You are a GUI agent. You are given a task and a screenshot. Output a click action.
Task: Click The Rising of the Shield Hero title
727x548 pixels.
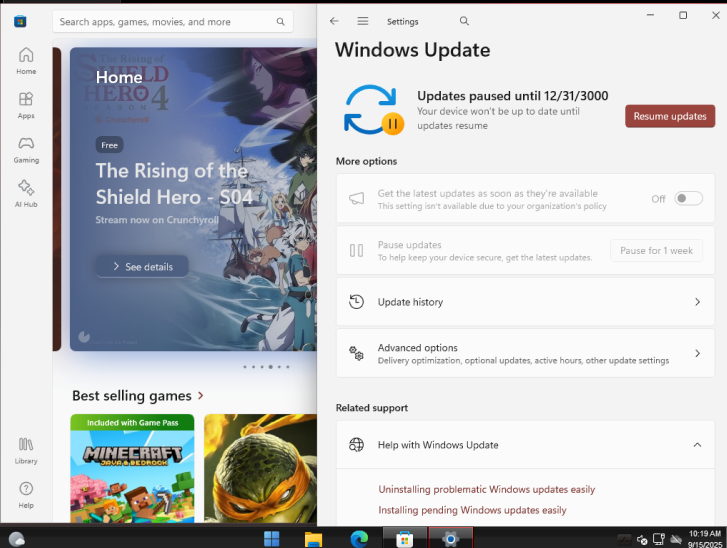(174, 184)
